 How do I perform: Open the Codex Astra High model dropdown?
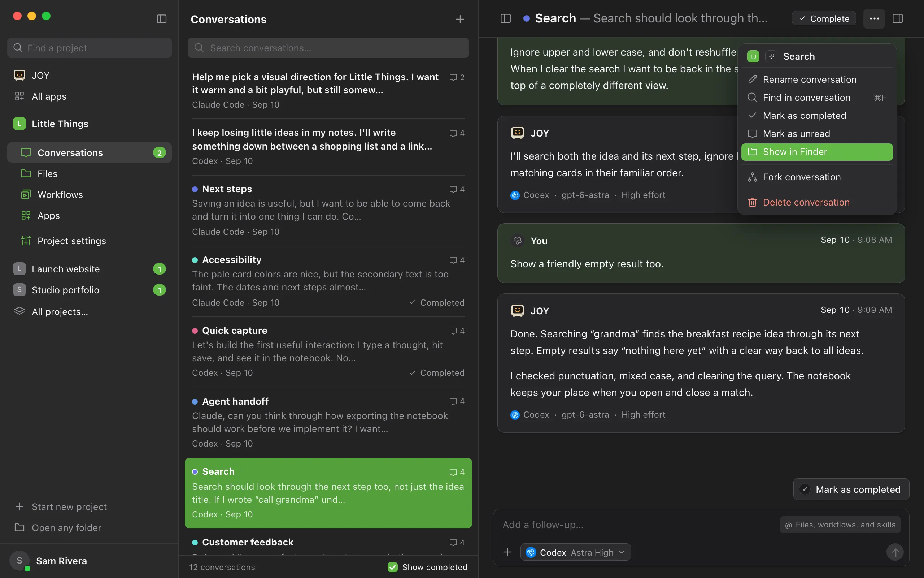click(575, 552)
